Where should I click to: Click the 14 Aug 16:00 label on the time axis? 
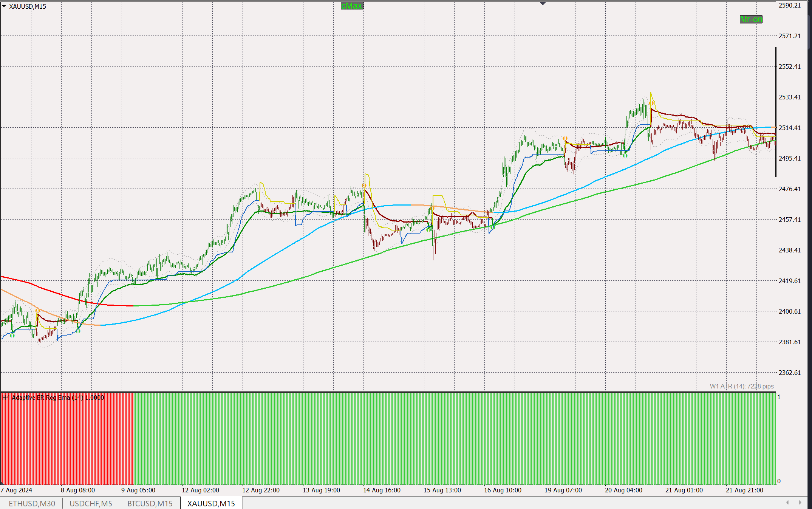[x=382, y=490]
